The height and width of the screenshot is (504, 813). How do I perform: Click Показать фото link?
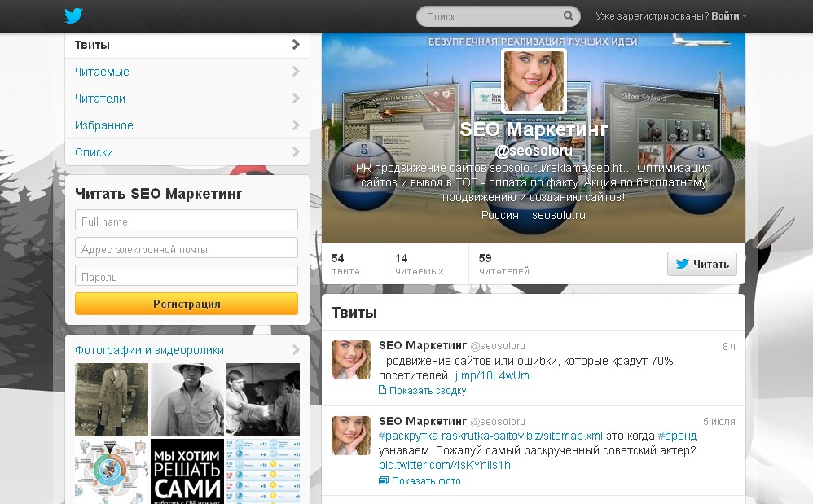click(x=426, y=480)
